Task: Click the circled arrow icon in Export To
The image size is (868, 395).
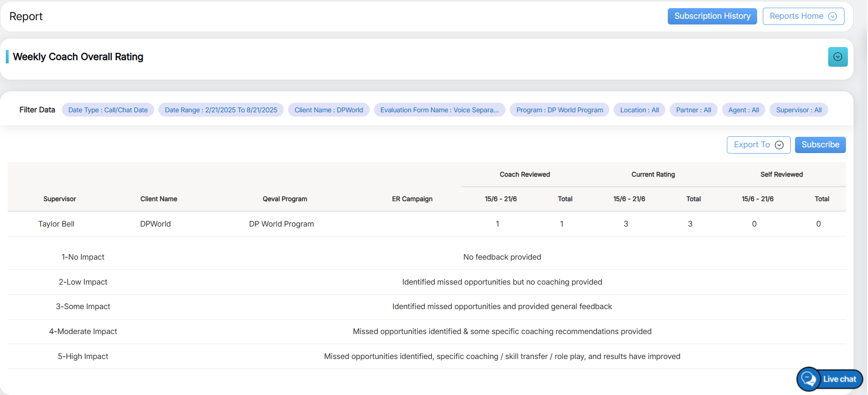Action: [x=779, y=145]
